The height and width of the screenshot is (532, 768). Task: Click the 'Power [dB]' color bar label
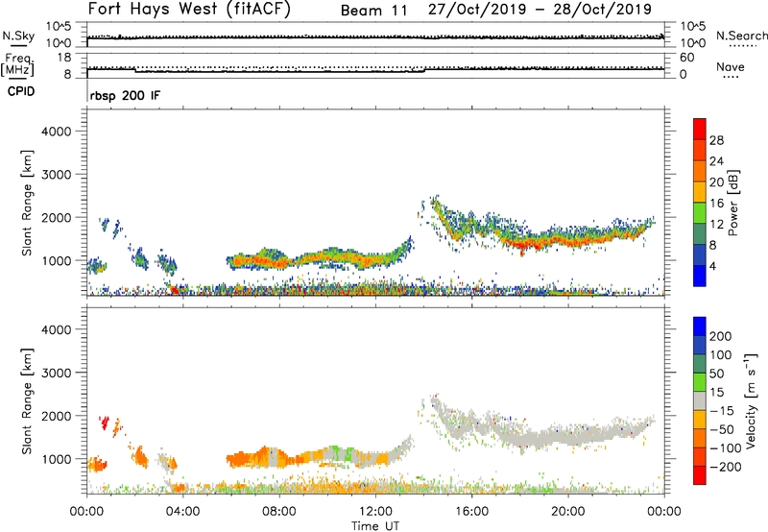coord(732,203)
